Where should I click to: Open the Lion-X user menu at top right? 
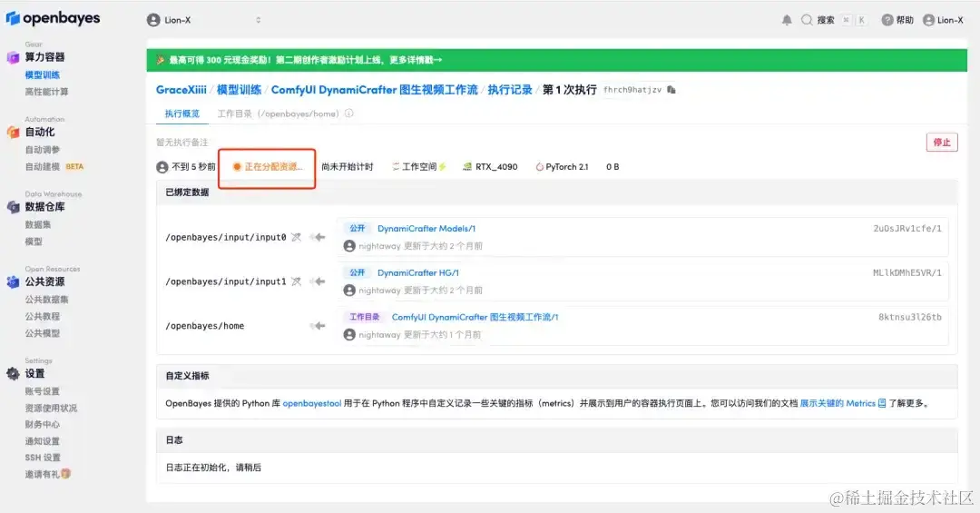(x=943, y=20)
